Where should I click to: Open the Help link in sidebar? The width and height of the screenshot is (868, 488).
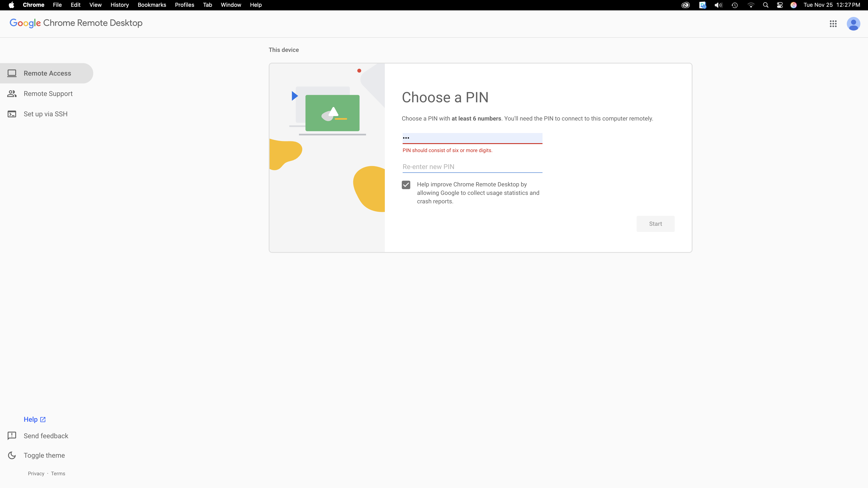coord(31,419)
